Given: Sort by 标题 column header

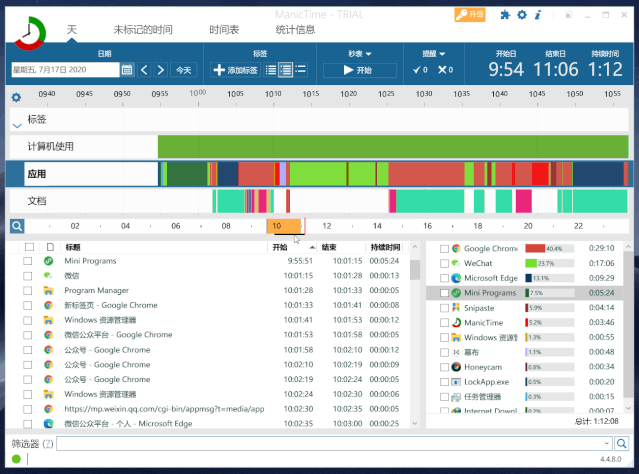Looking at the screenshot, I should [165, 247].
